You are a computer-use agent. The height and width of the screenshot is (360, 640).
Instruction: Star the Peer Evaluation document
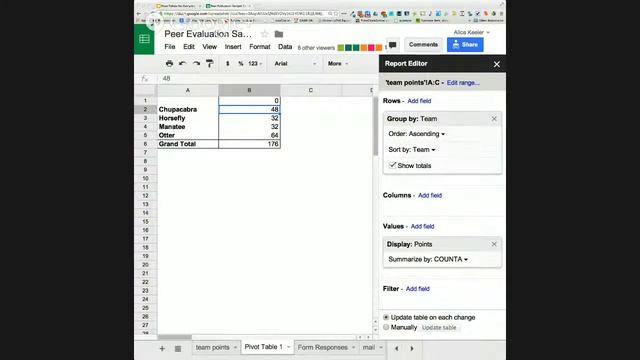point(264,34)
